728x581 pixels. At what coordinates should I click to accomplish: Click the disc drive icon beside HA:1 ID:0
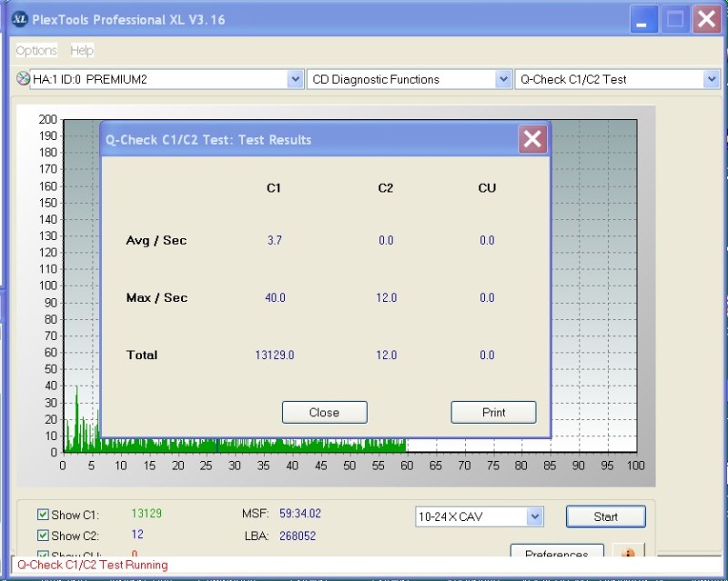[x=23, y=79]
